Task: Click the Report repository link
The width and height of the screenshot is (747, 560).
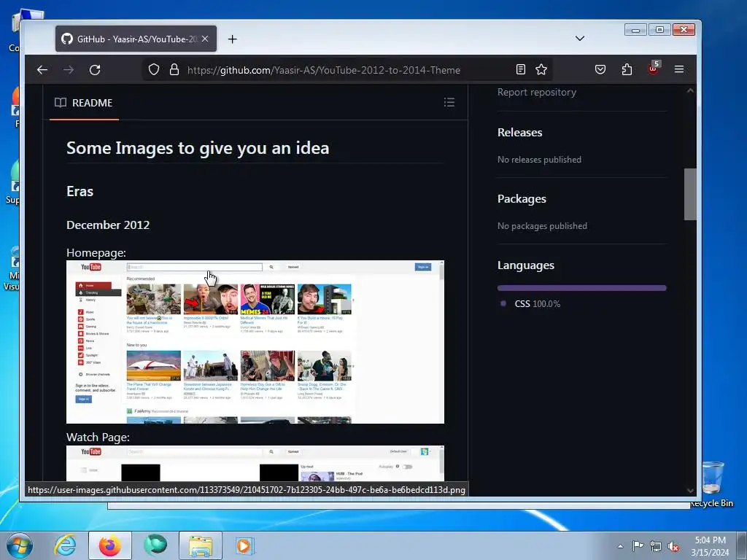Action: [x=537, y=93]
